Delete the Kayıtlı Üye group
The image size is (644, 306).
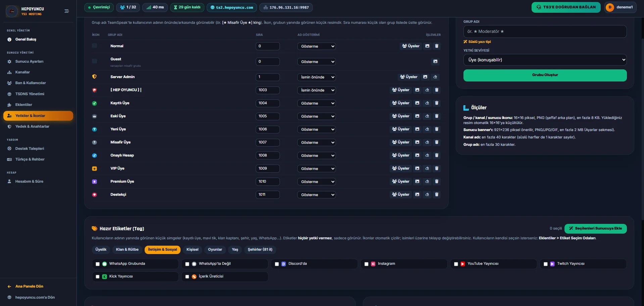pyautogui.click(x=437, y=103)
